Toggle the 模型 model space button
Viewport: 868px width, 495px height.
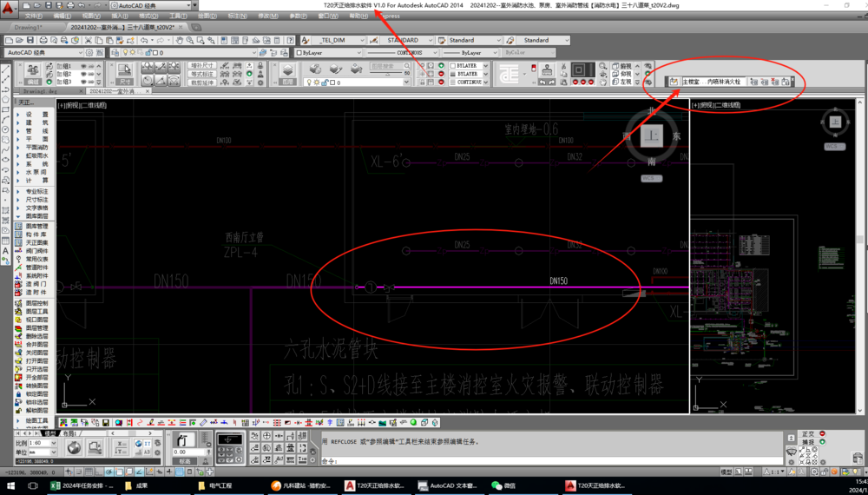(x=727, y=472)
